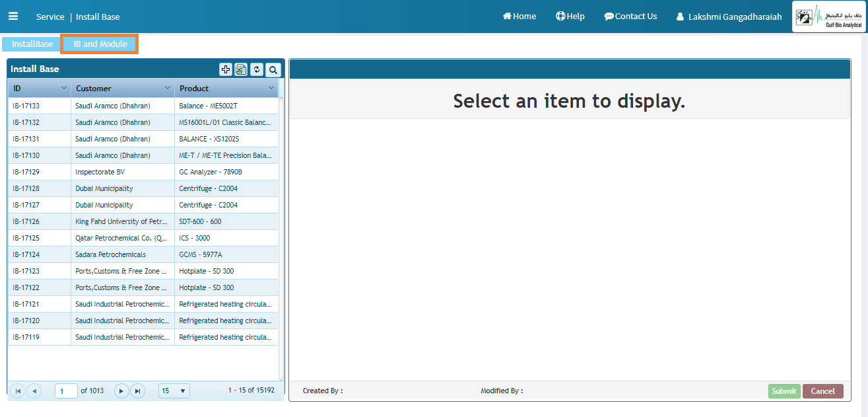Viewport: 868px width, 417px height.
Task: Select row IB-17119
Action: [143, 337]
